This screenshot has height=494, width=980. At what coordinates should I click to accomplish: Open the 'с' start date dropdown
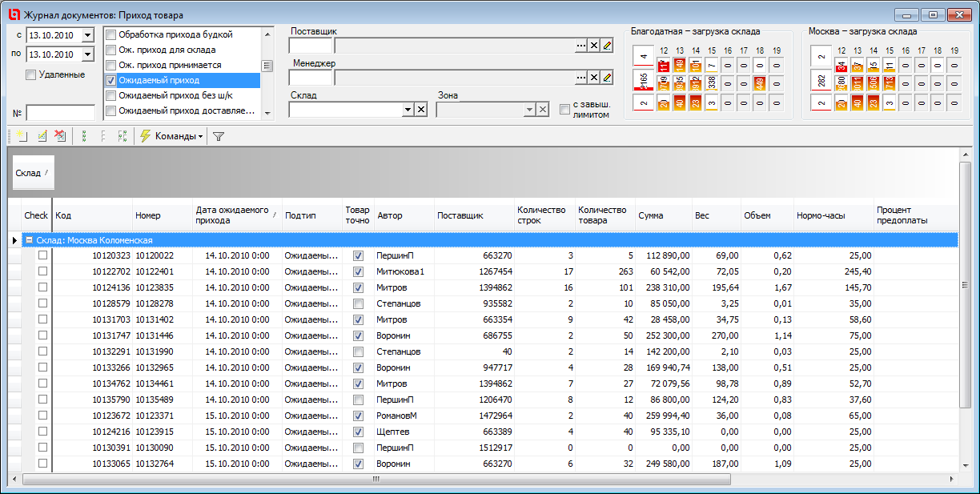[87, 35]
